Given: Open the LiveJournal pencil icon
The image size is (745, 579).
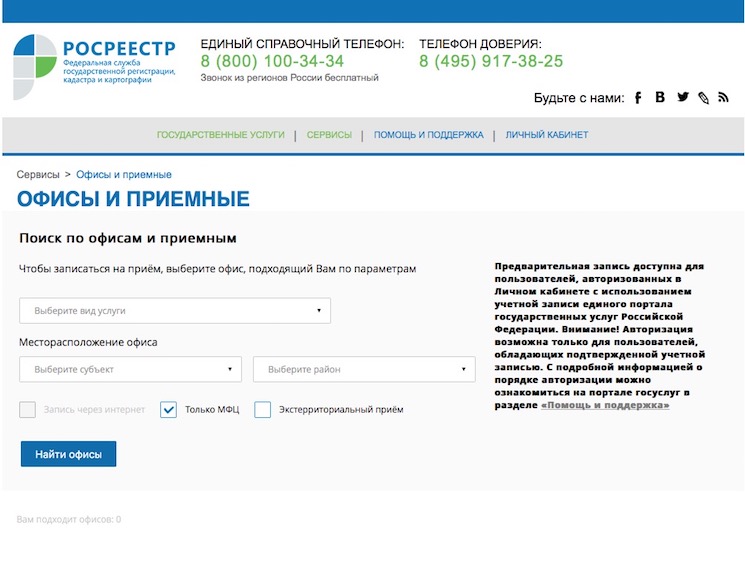Looking at the screenshot, I should click(703, 98).
